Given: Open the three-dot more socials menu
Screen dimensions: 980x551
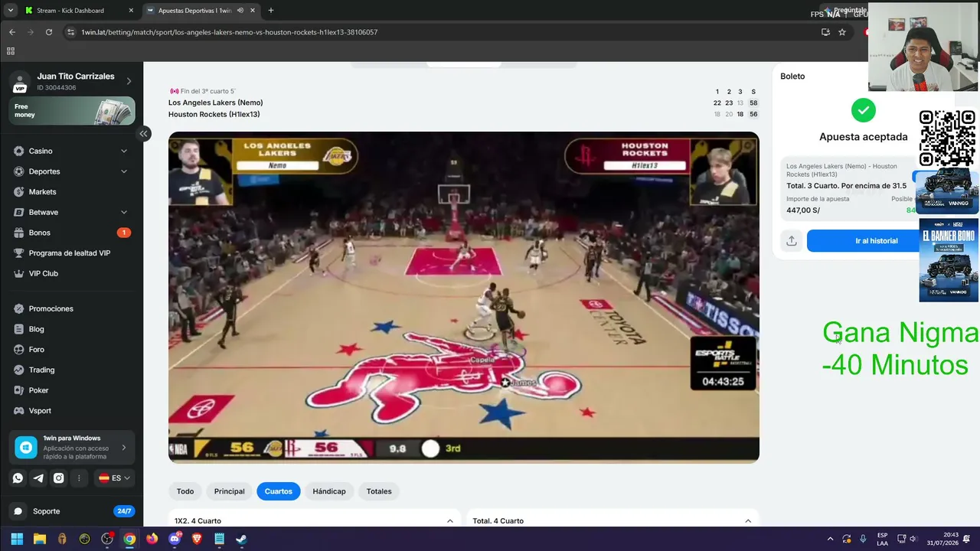Looking at the screenshot, I should tap(79, 478).
